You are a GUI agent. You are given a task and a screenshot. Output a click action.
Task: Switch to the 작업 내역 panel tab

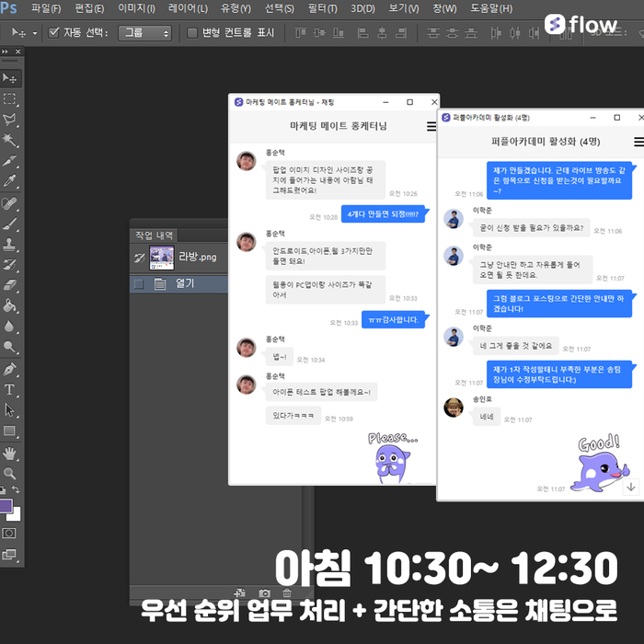coord(155,235)
